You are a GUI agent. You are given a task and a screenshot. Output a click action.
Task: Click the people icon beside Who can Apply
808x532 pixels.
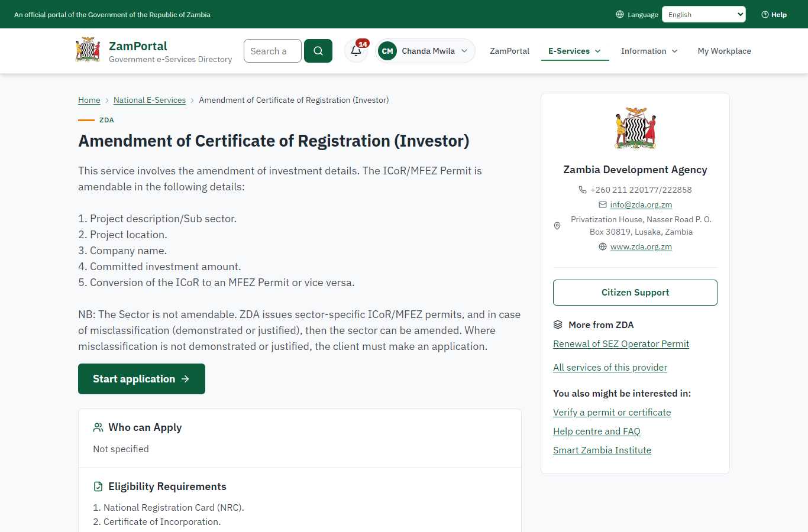pyautogui.click(x=98, y=427)
